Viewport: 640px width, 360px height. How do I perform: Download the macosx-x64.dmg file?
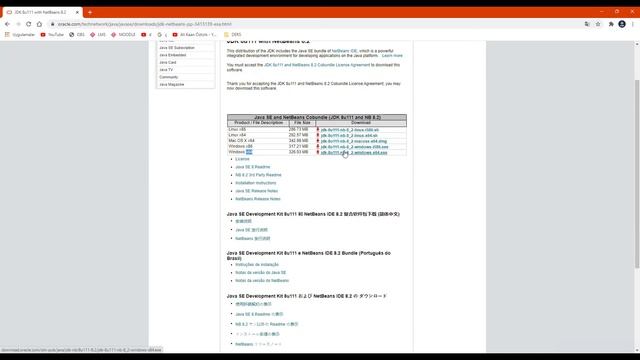(353, 141)
